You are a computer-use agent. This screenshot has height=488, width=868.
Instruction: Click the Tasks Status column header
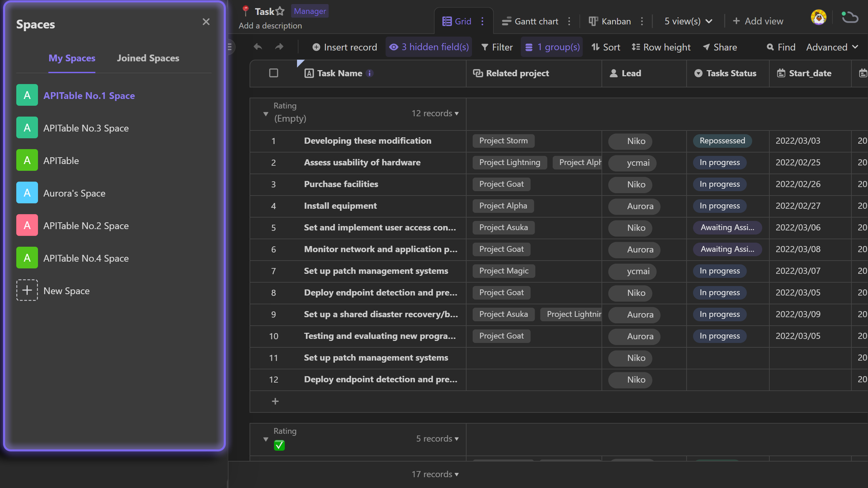click(728, 73)
